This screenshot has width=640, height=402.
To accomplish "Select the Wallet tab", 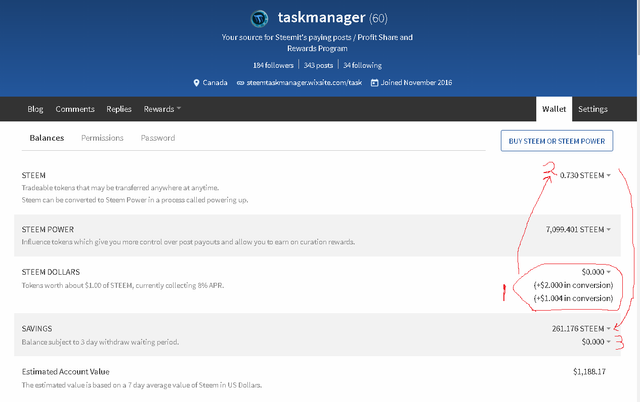I will [554, 109].
